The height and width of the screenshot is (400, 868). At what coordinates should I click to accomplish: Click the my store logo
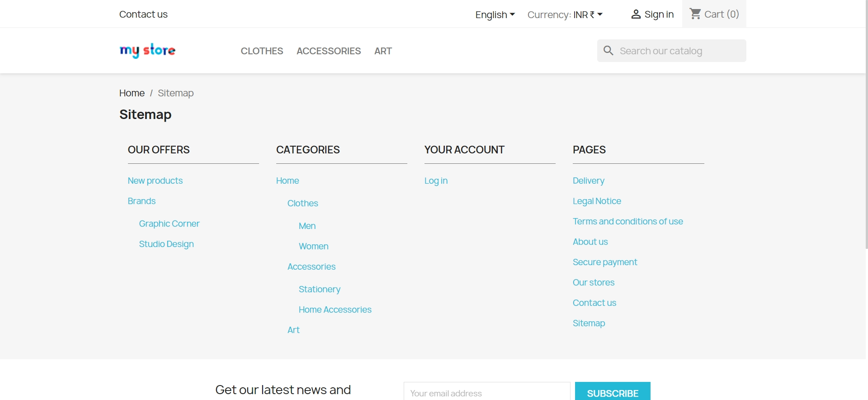(147, 51)
